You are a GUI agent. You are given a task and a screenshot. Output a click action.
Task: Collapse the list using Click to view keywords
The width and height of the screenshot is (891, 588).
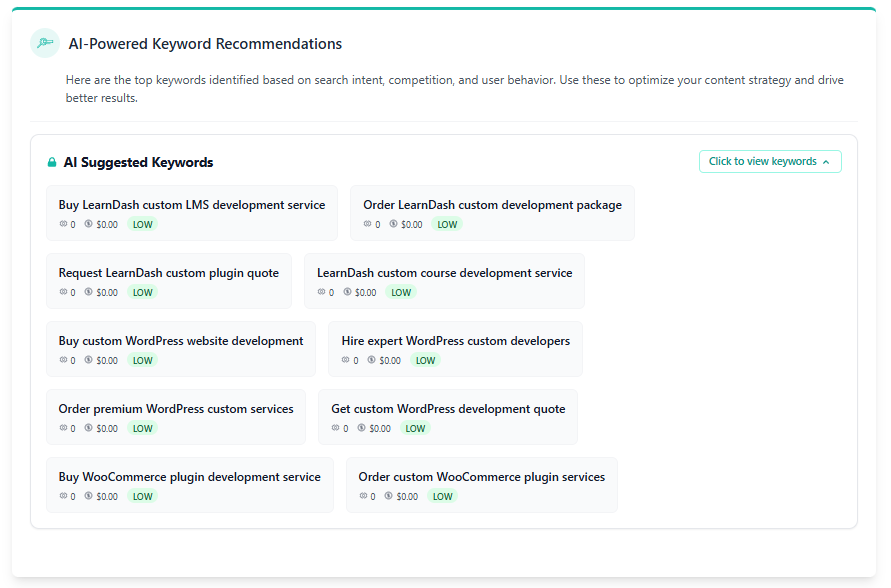[x=770, y=161]
